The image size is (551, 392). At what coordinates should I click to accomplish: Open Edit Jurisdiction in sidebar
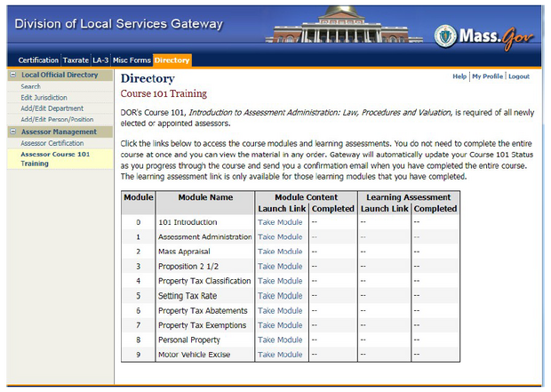pos(44,98)
